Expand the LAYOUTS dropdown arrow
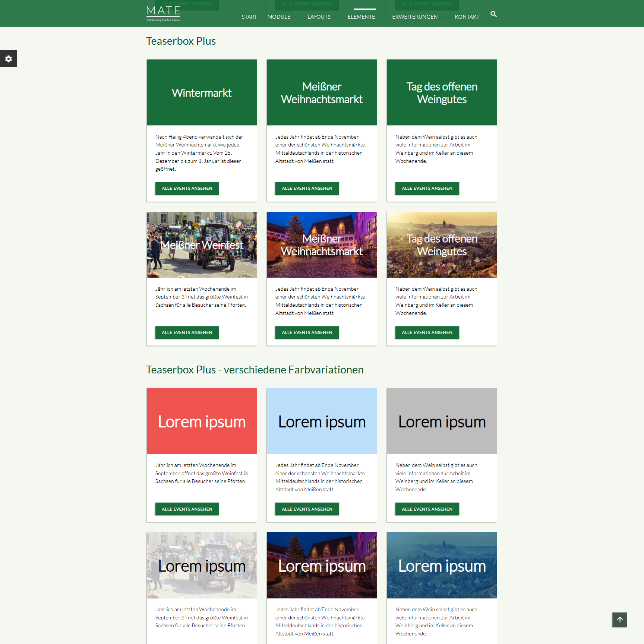This screenshot has width=644, height=644. coord(335,17)
